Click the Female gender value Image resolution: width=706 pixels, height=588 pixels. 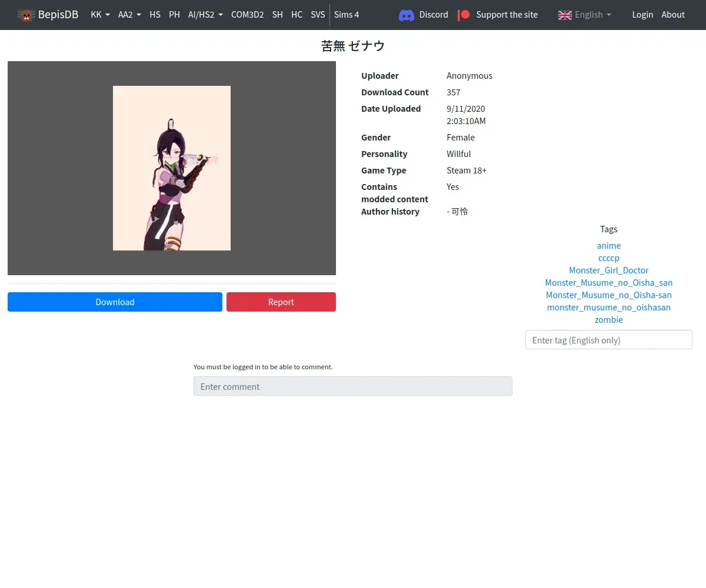tap(461, 138)
